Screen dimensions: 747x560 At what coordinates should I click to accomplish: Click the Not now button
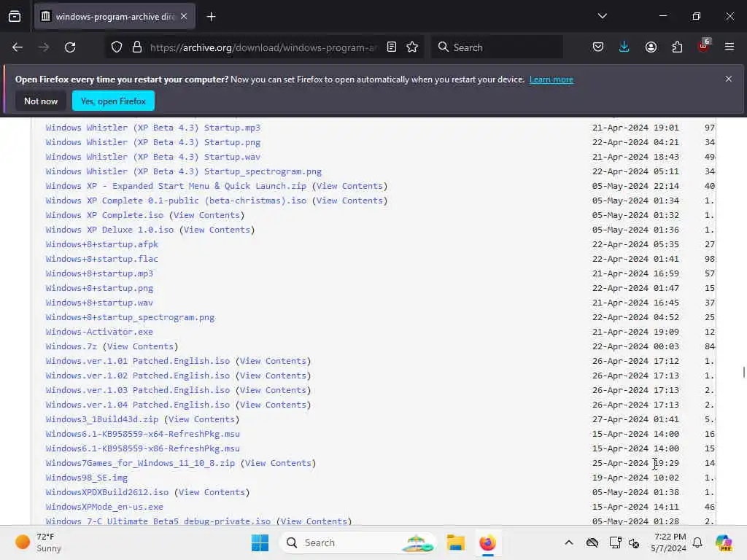41,101
